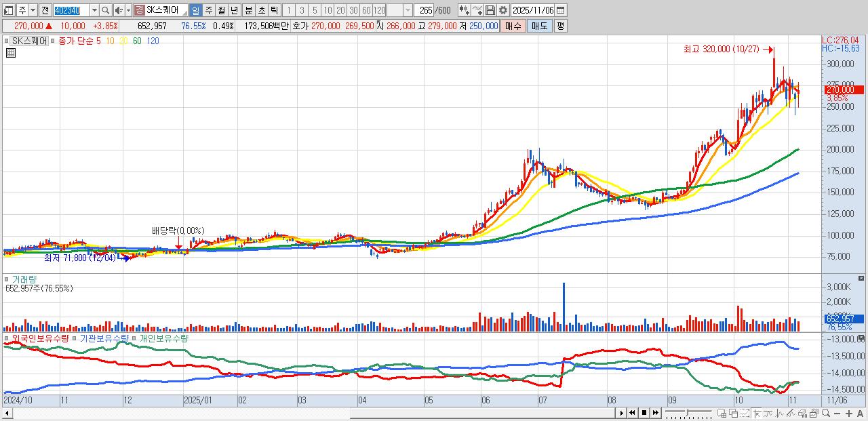Image resolution: width=868 pixels, height=421 pixels.
Task: Select the 월 monthly chart period
Action: coord(221,10)
